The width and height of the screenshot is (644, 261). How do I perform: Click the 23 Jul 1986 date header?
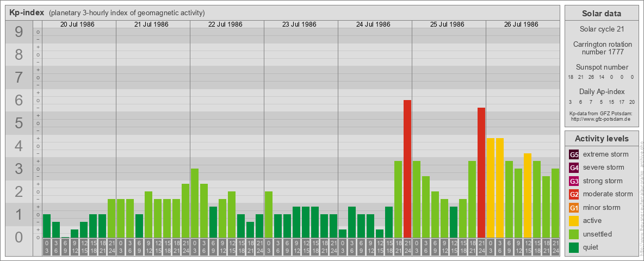pyautogui.click(x=299, y=24)
